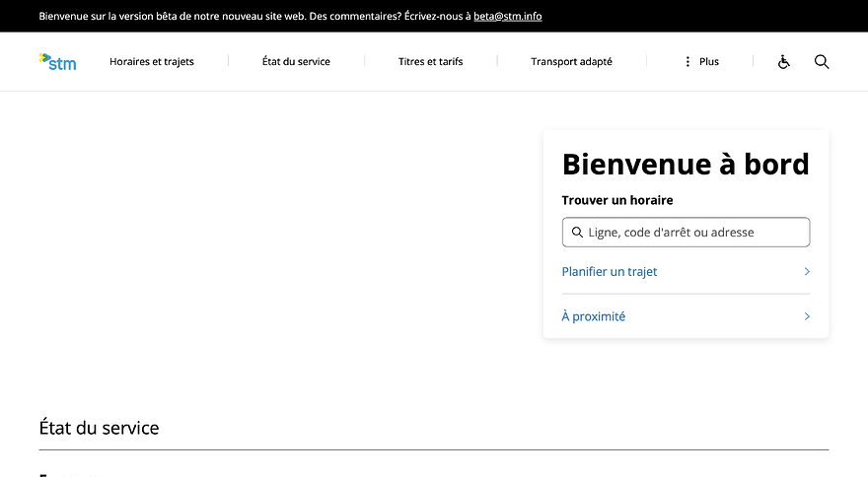Expand the Plus menu label

(x=708, y=61)
